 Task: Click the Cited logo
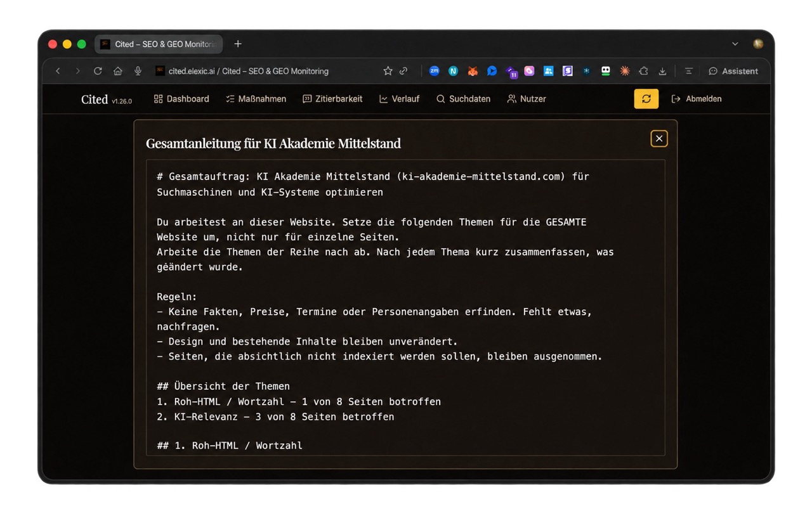[x=95, y=100]
